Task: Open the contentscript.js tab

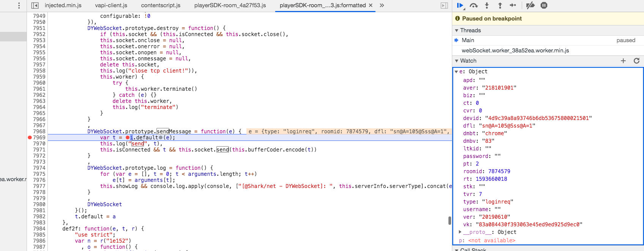Action: click(x=161, y=5)
